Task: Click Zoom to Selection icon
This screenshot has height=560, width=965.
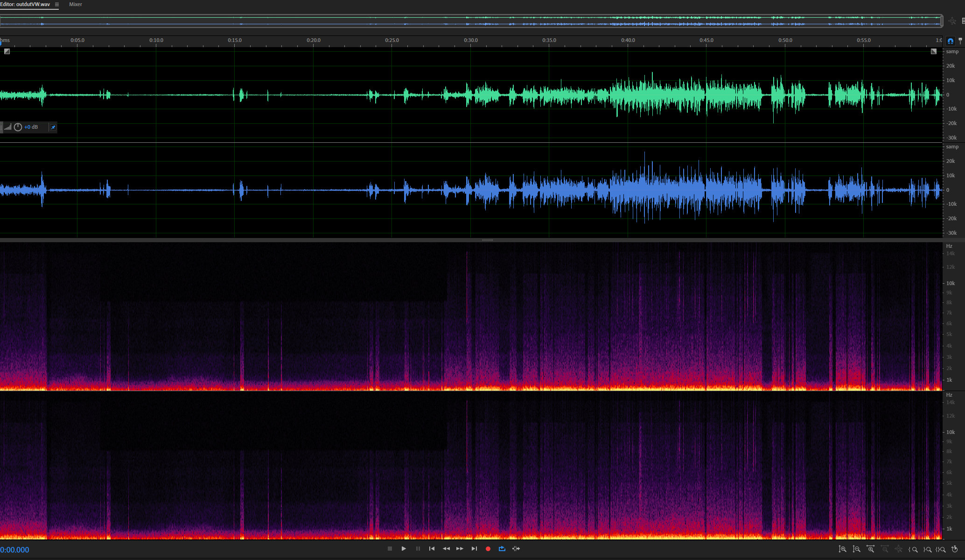Action: (x=941, y=549)
